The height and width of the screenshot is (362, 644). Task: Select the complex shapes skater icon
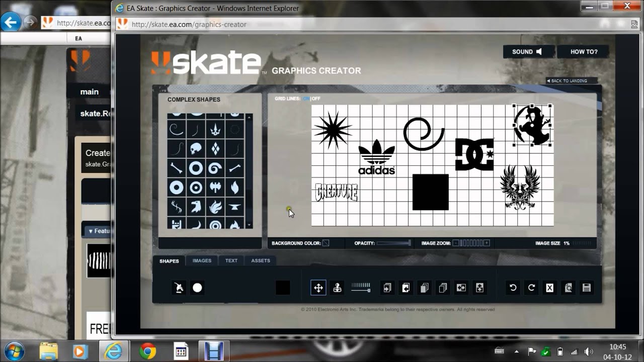tap(179, 288)
